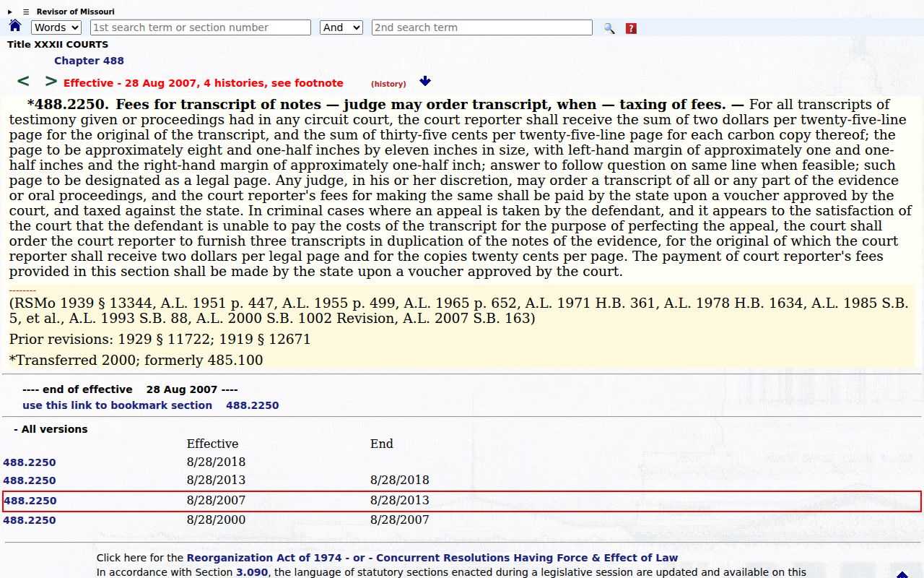
Task: Go to next section with right arrow
Action: pos(51,81)
